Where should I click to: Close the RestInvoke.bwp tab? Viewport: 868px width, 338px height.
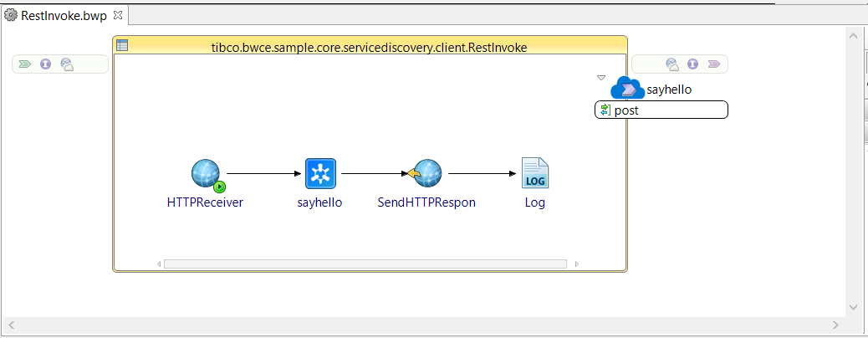(117, 15)
